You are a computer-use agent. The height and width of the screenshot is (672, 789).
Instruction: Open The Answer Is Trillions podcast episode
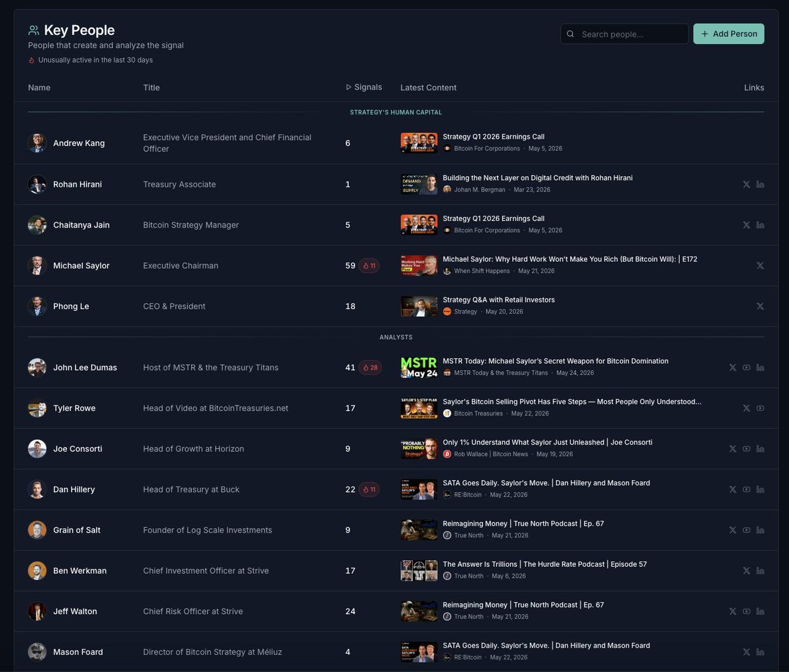544,564
